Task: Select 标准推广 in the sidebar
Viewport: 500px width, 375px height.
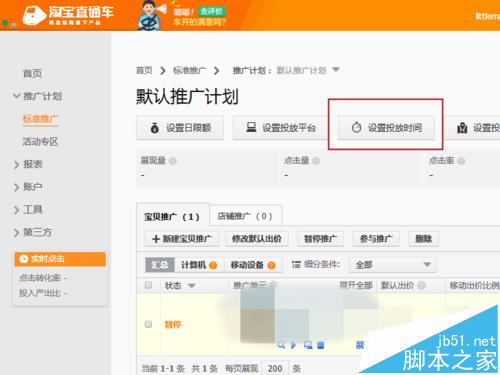Action: tap(40, 119)
